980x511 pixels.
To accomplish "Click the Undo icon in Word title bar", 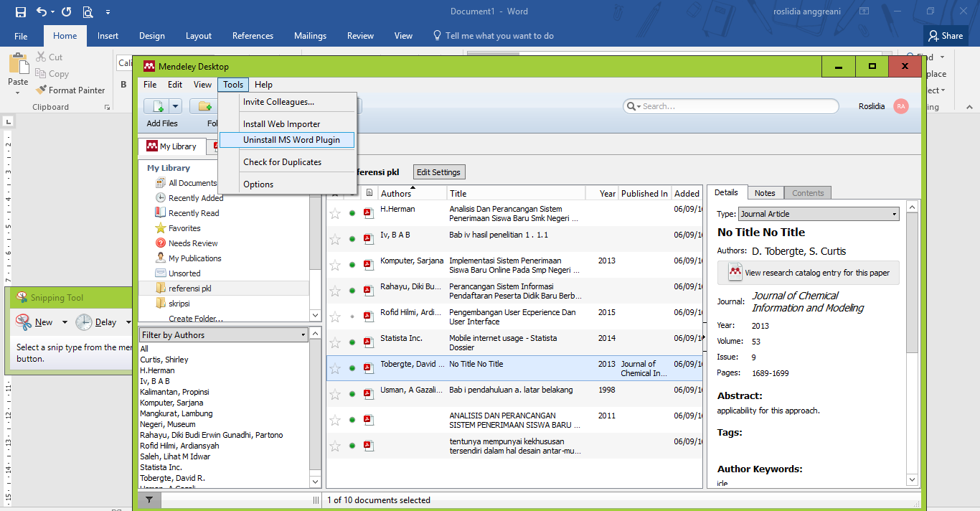I will [x=41, y=11].
